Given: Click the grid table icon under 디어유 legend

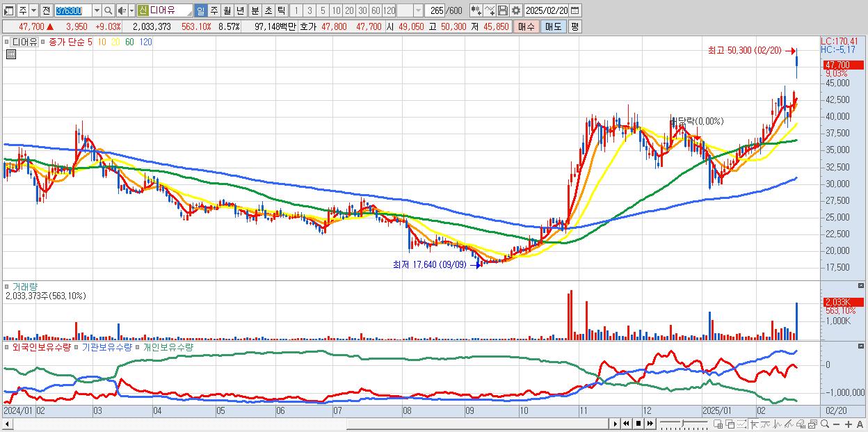Looking at the screenshot, I should pyautogui.click(x=10, y=55).
